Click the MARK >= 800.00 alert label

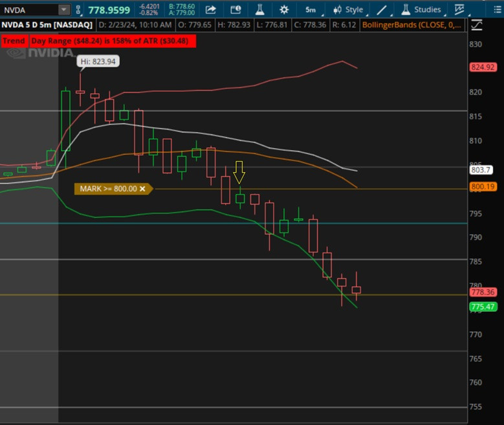click(x=108, y=189)
